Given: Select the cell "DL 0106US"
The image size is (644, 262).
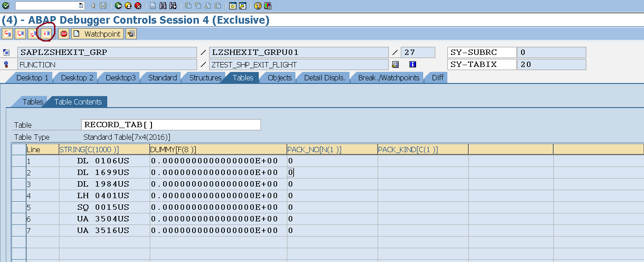Looking at the screenshot, I should (104, 161).
